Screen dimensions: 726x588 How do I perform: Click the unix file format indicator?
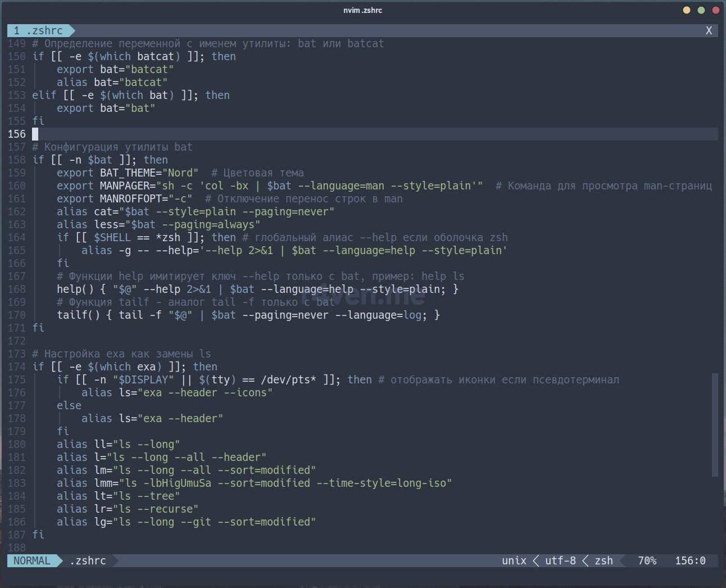[514, 560]
